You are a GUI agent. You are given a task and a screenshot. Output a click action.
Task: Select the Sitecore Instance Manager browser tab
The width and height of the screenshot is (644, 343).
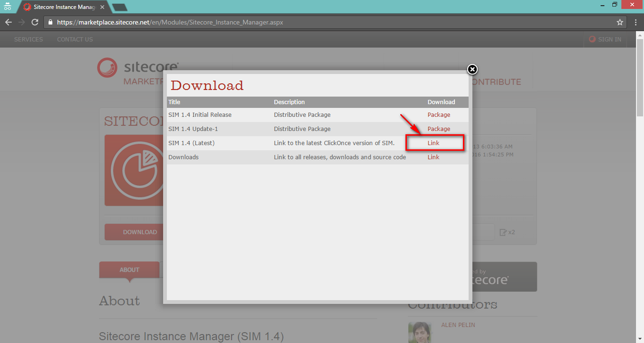pos(64,7)
